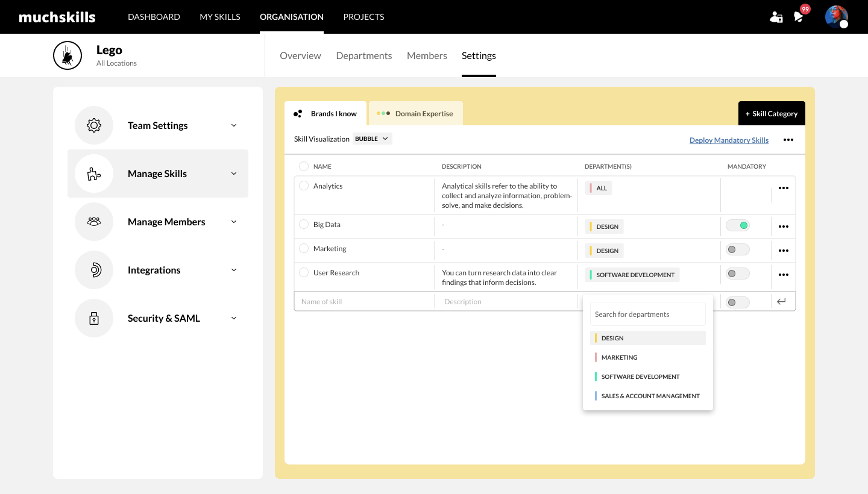Open notifications with the 99 badge

click(x=800, y=16)
